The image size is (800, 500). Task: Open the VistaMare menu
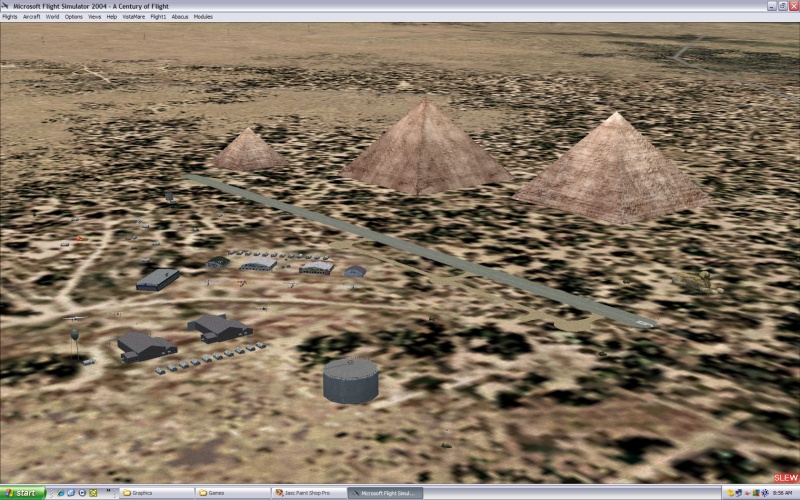(134, 17)
